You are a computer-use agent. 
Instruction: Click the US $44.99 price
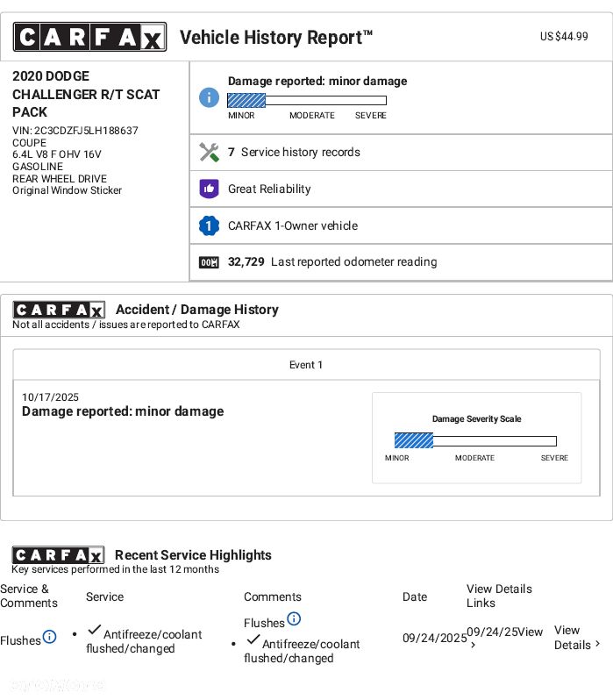pyautogui.click(x=564, y=37)
